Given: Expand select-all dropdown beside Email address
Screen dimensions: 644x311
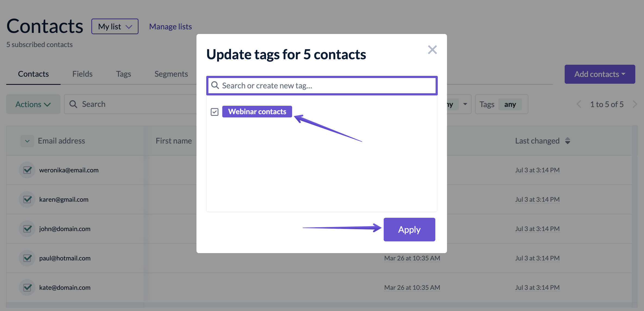Looking at the screenshot, I should pyautogui.click(x=27, y=141).
